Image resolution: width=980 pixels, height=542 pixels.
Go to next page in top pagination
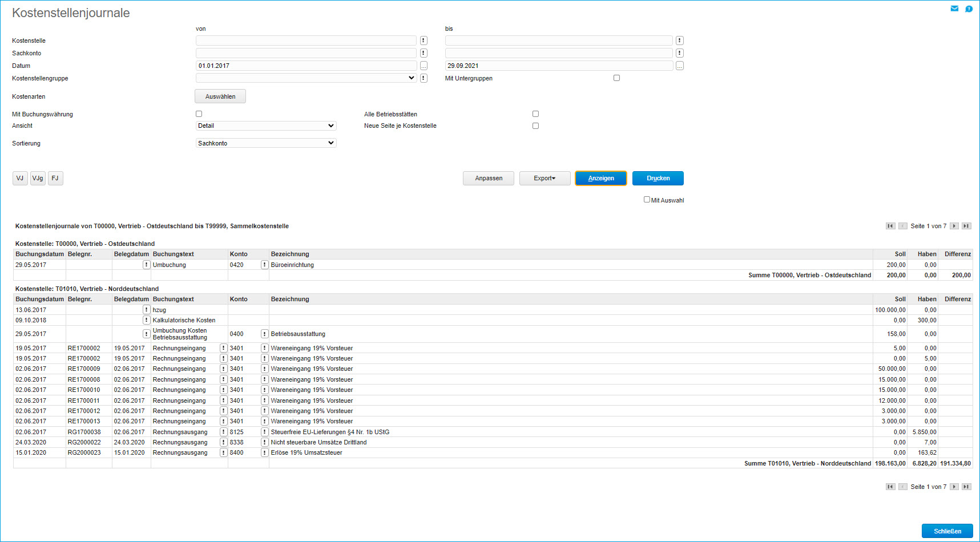coord(954,226)
